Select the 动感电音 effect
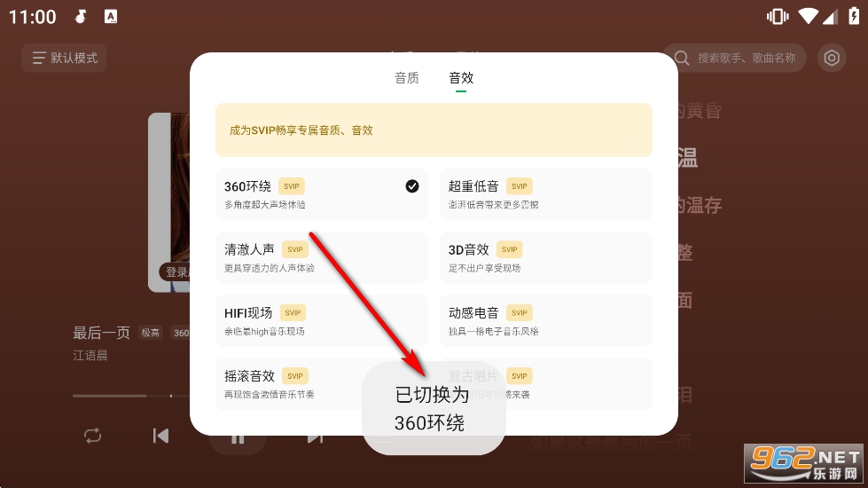Screen dimensions: 868x488 [x=546, y=320]
